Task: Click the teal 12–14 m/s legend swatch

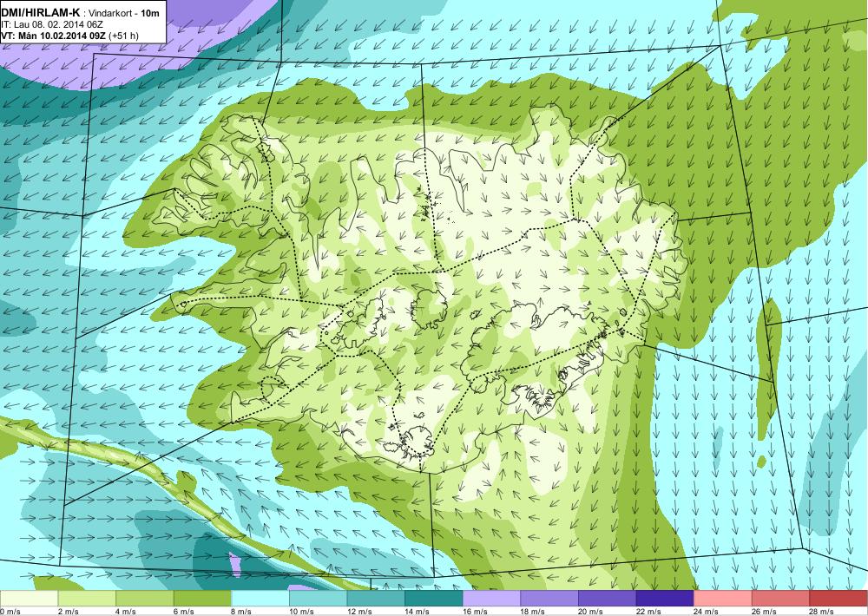Action: pos(376,599)
